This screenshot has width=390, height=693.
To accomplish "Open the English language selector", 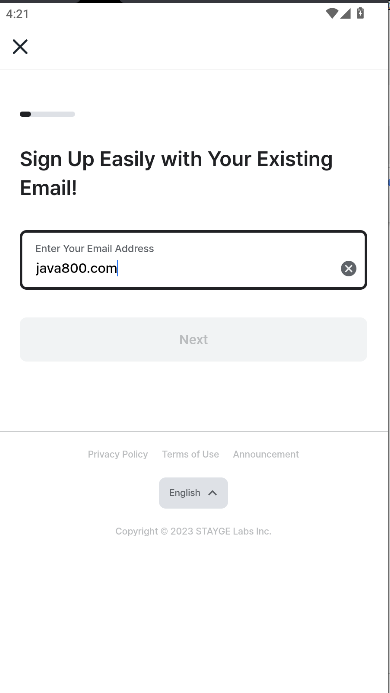I will coord(193,493).
